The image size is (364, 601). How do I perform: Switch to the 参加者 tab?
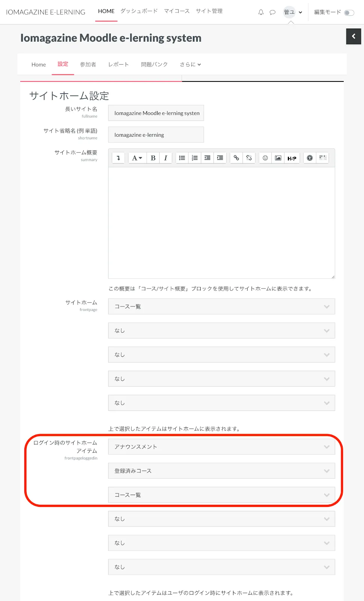(88, 65)
